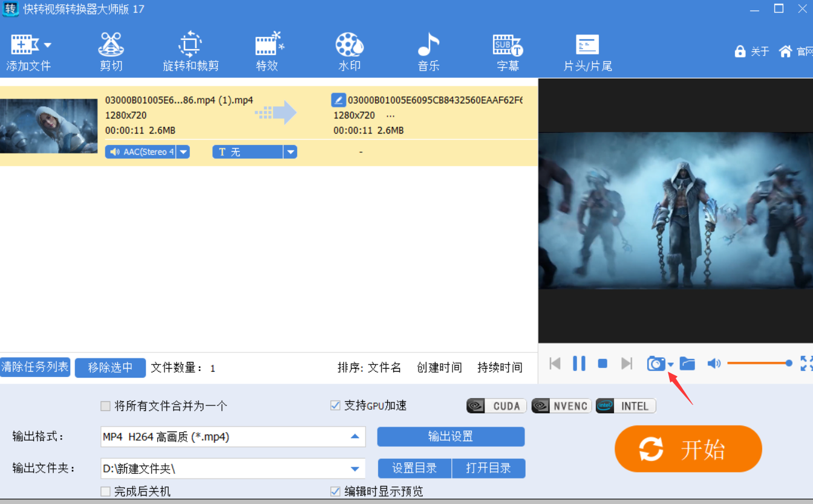This screenshot has height=504, width=813.
Task: Click the About (关于) lock icon
Action: (740, 51)
